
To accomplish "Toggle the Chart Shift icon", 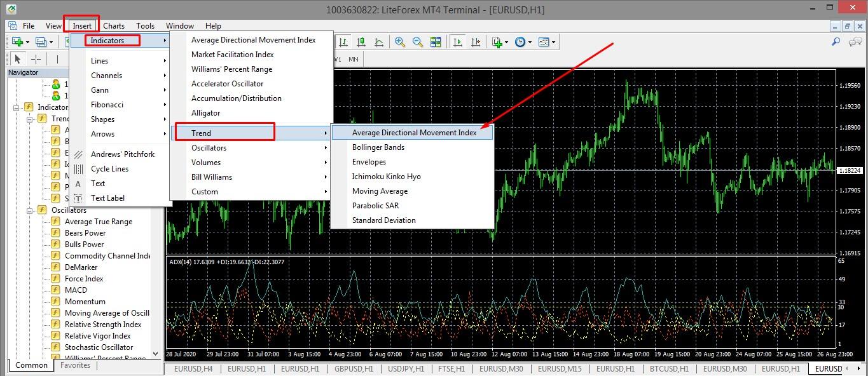I will point(476,42).
